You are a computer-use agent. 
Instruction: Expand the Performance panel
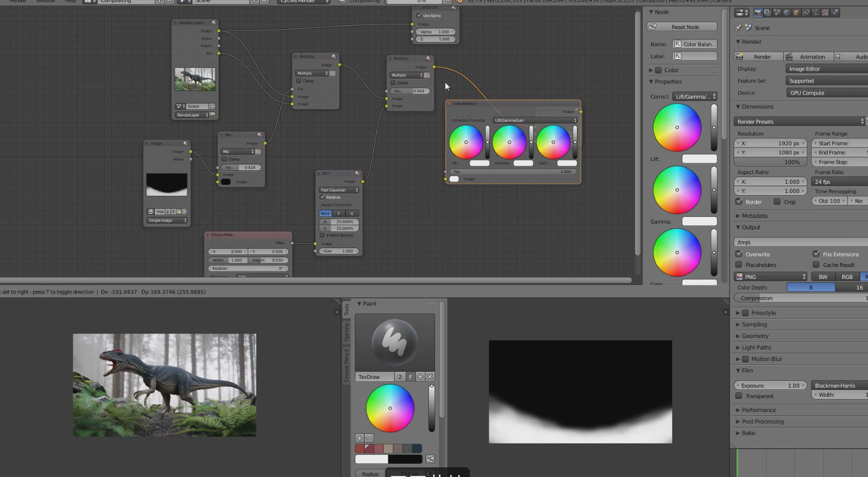759,410
